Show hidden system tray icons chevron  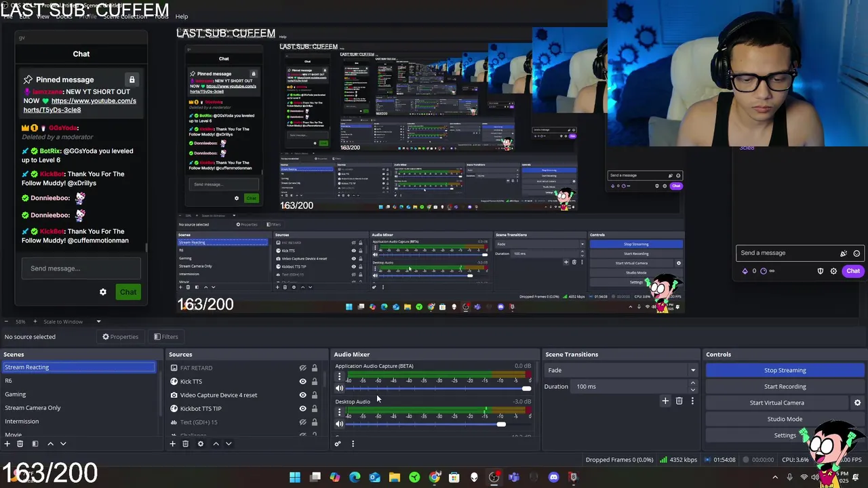pos(775,477)
